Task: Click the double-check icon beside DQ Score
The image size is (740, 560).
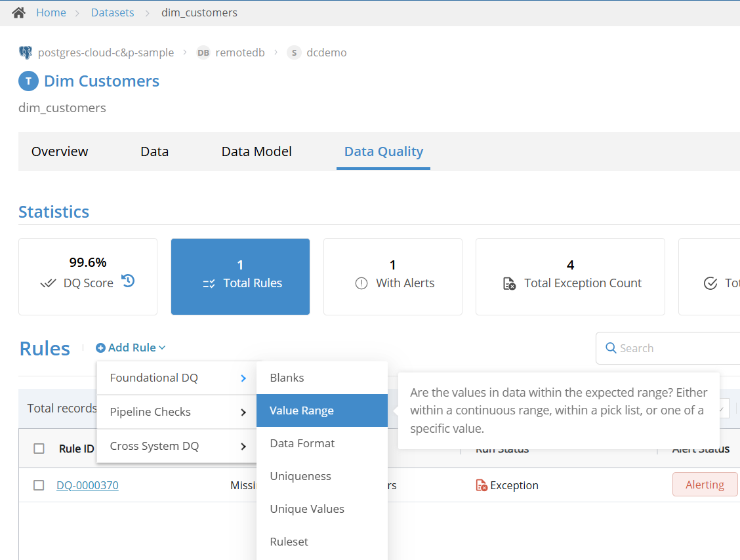Action: [48, 283]
